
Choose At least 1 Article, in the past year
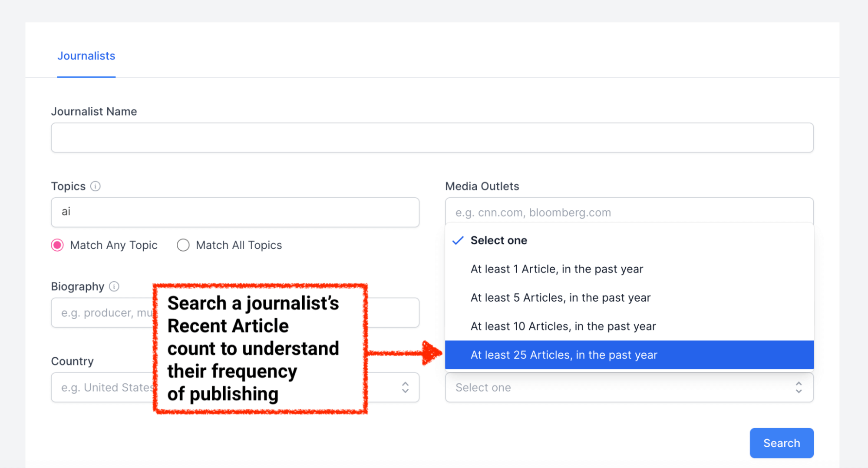pyautogui.click(x=557, y=269)
